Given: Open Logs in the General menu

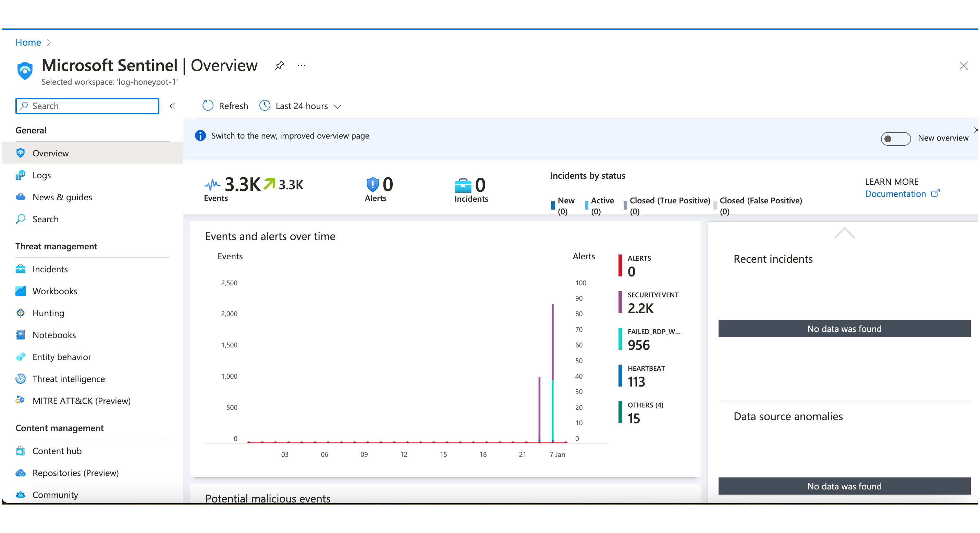Looking at the screenshot, I should click(41, 175).
